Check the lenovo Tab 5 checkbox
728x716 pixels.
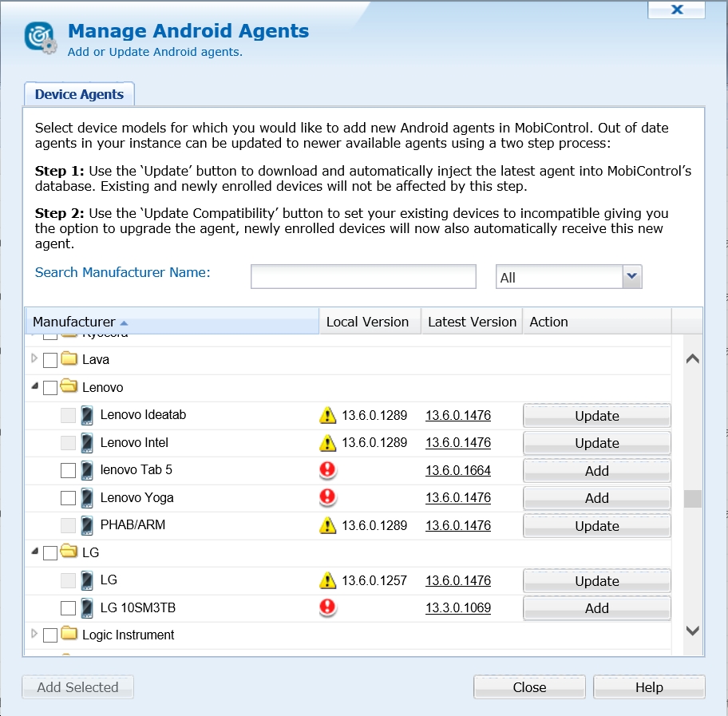[69, 471]
